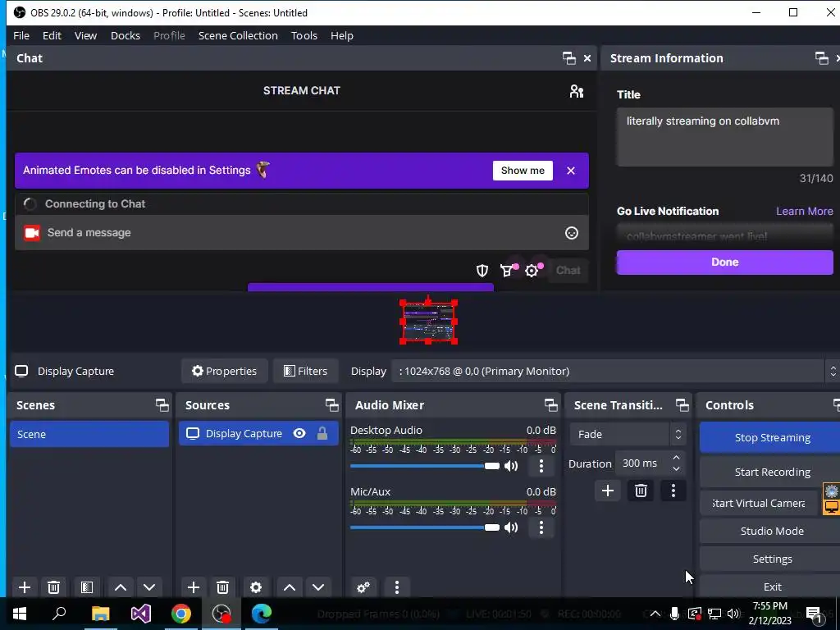Open the channel points rewards icon
The image size is (840, 630).
tap(506, 271)
